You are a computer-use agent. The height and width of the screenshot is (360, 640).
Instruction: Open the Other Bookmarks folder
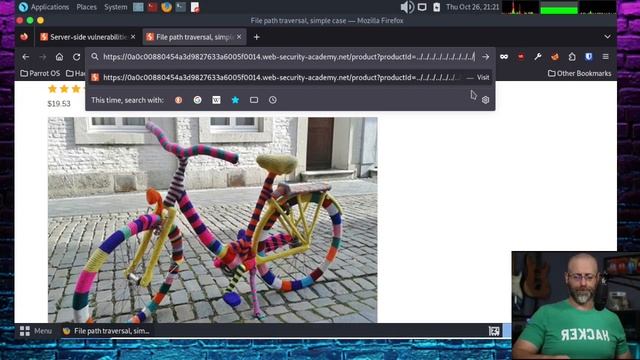[580, 73]
